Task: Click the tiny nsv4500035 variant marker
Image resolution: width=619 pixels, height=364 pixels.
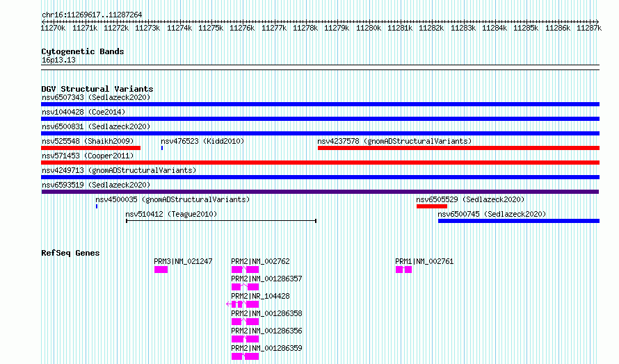Action: [x=97, y=206]
